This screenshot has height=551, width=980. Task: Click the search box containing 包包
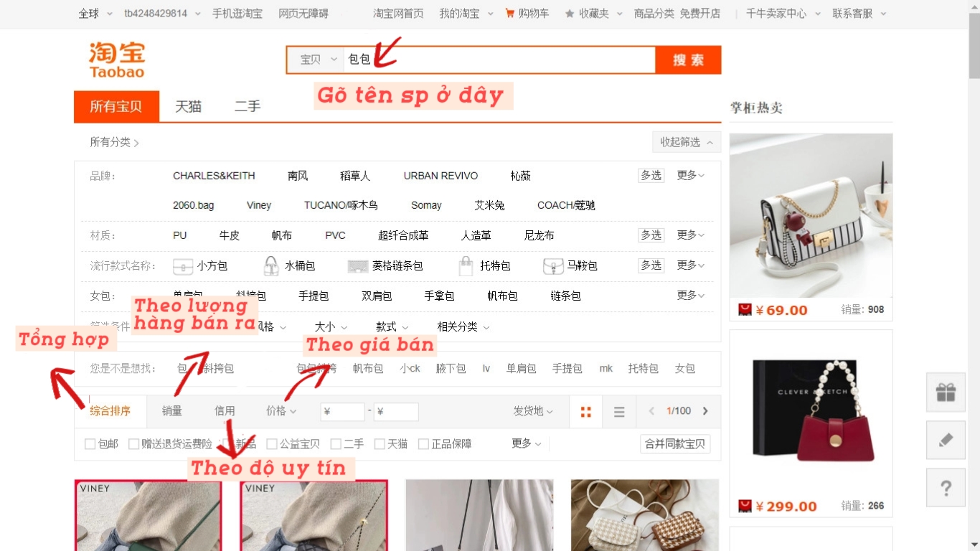click(499, 60)
